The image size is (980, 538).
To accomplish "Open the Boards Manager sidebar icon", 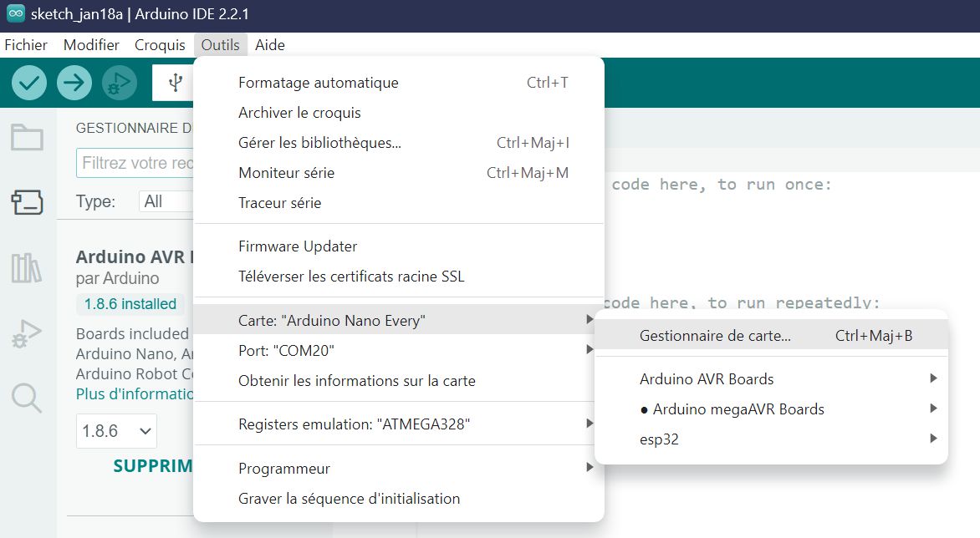I will click(27, 202).
